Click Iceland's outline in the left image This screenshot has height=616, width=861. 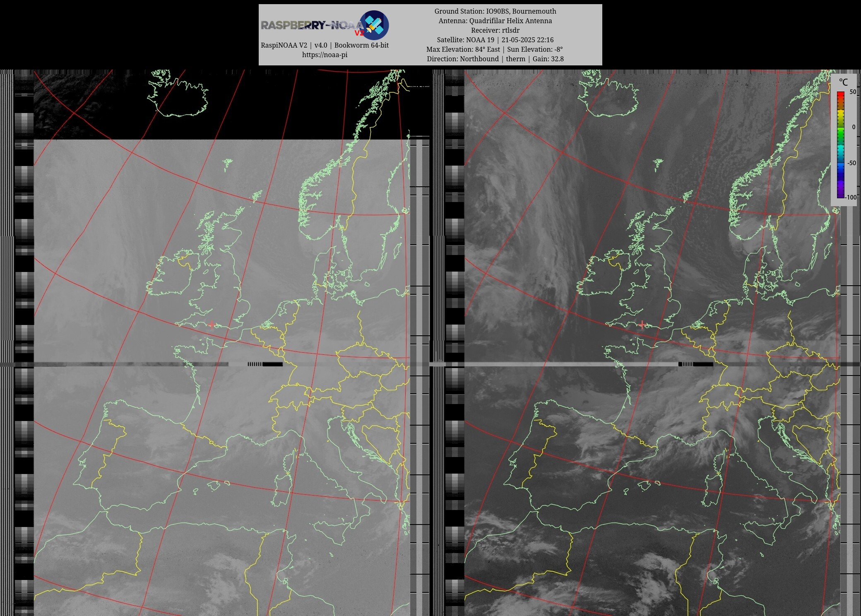(x=178, y=94)
